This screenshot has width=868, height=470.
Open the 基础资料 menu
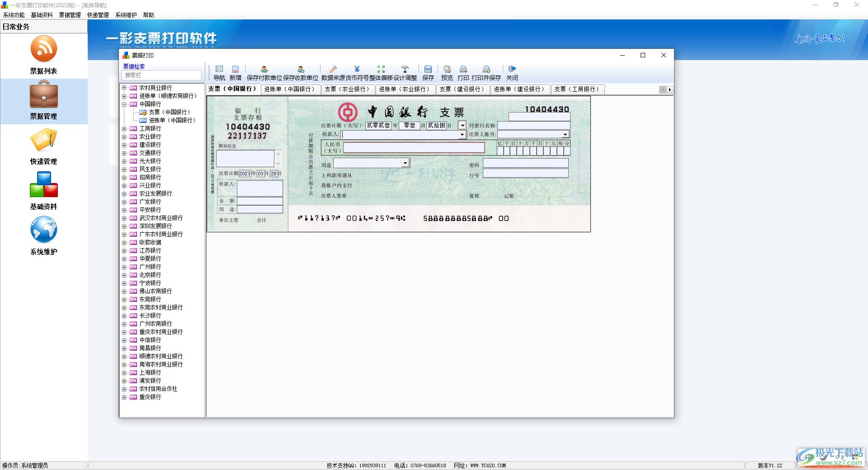pyautogui.click(x=42, y=15)
